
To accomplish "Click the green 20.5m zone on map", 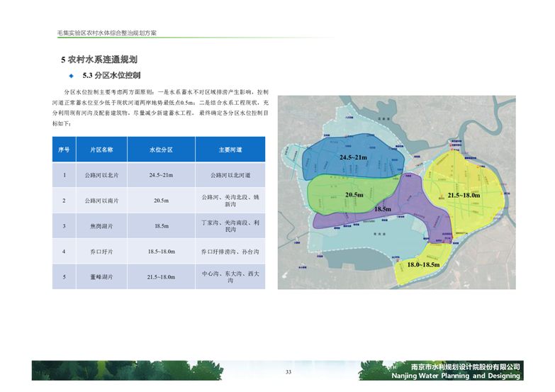I will click(x=354, y=194).
